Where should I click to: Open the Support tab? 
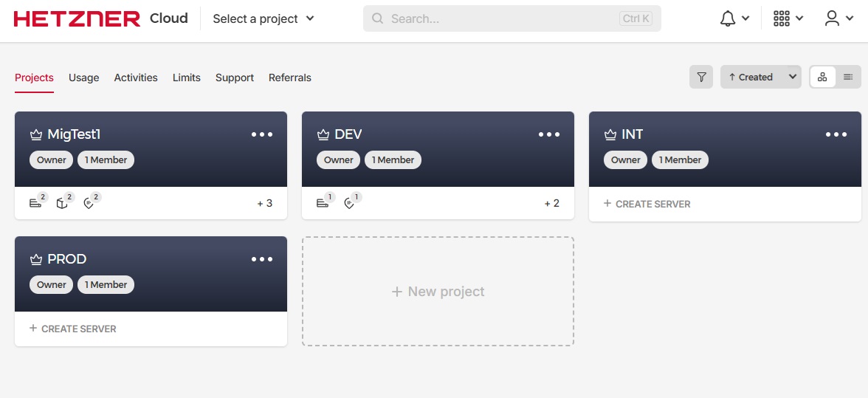click(235, 78)
